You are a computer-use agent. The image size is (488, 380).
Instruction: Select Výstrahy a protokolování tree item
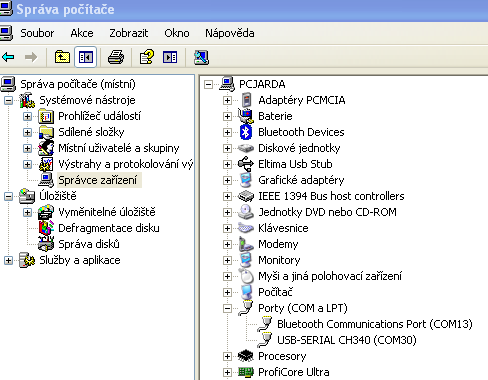(125, 164)
